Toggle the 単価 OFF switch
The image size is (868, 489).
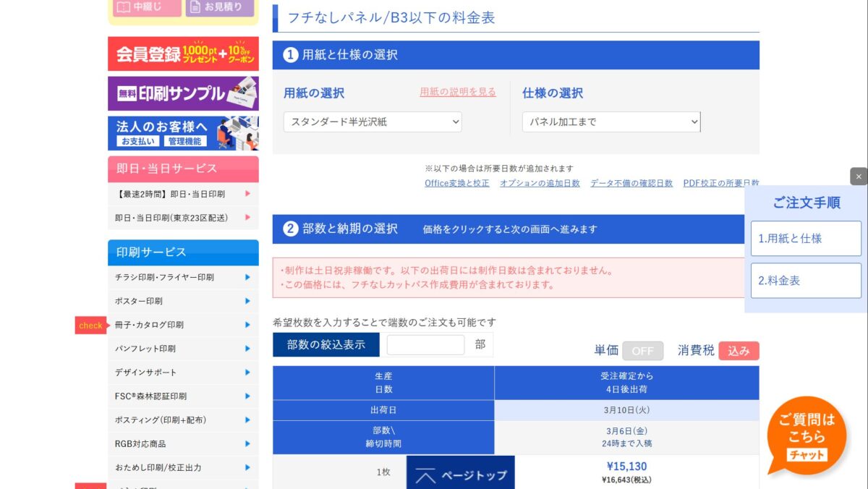642,351
